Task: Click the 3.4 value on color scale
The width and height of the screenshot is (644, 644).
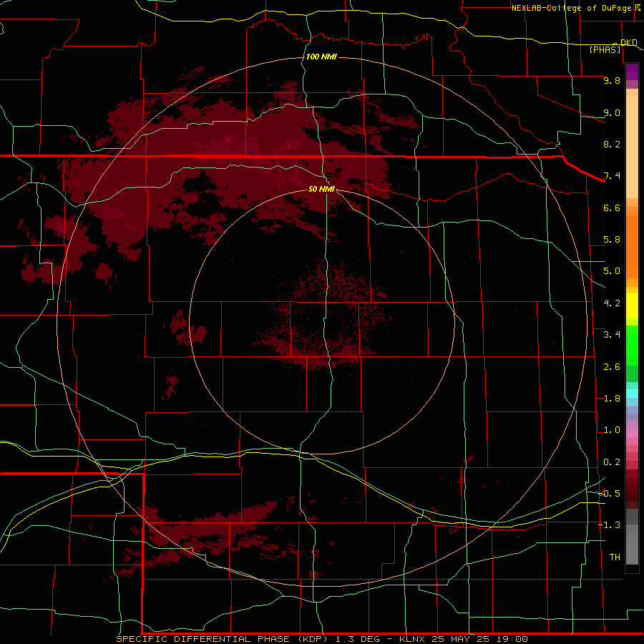Action: click(x=612, y=335)
